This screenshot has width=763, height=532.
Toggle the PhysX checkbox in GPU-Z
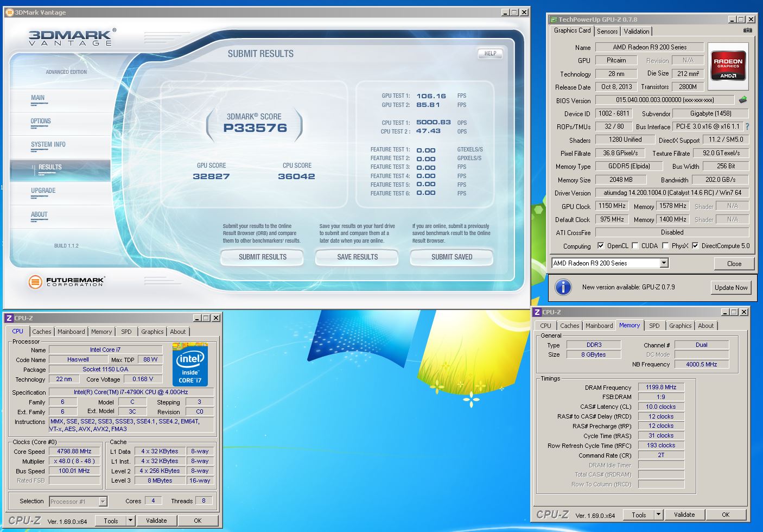665,246
